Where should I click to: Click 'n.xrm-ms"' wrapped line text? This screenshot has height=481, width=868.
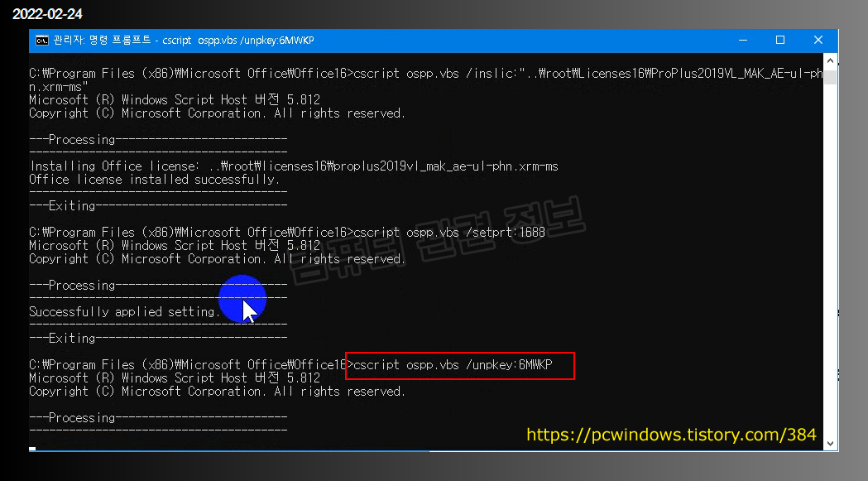click(x=58, y=86)
